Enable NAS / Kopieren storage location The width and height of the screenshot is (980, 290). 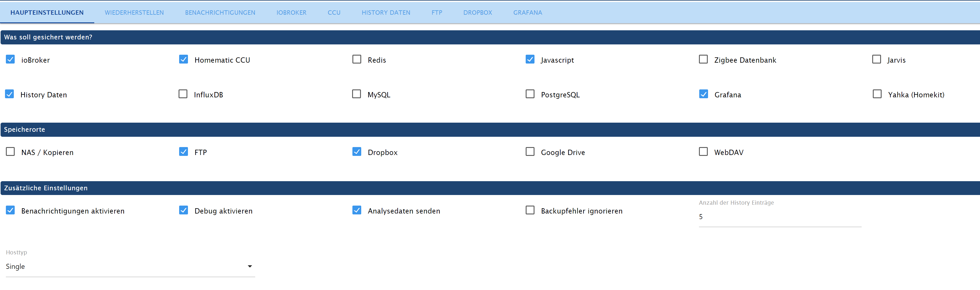(x=10, y=152)
